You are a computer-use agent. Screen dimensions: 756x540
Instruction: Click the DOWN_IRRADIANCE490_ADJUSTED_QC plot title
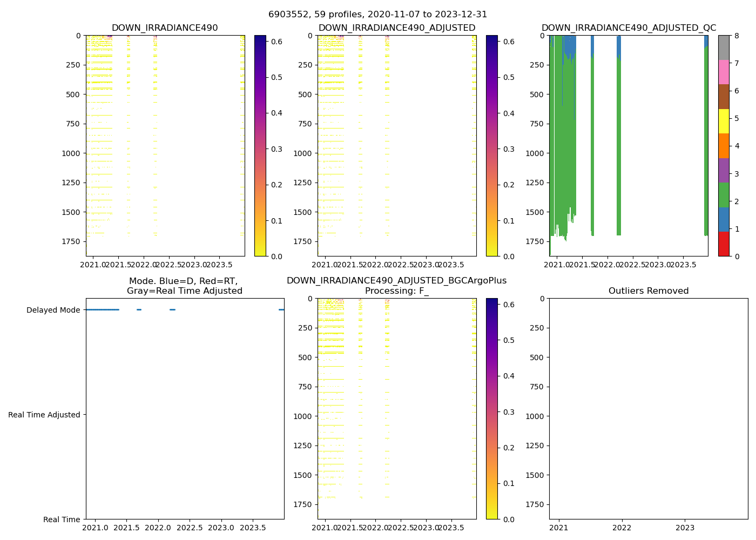(629, 28)
